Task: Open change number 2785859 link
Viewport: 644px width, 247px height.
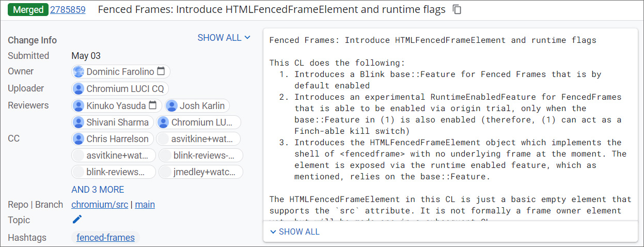Action: [x=68, y=10]
